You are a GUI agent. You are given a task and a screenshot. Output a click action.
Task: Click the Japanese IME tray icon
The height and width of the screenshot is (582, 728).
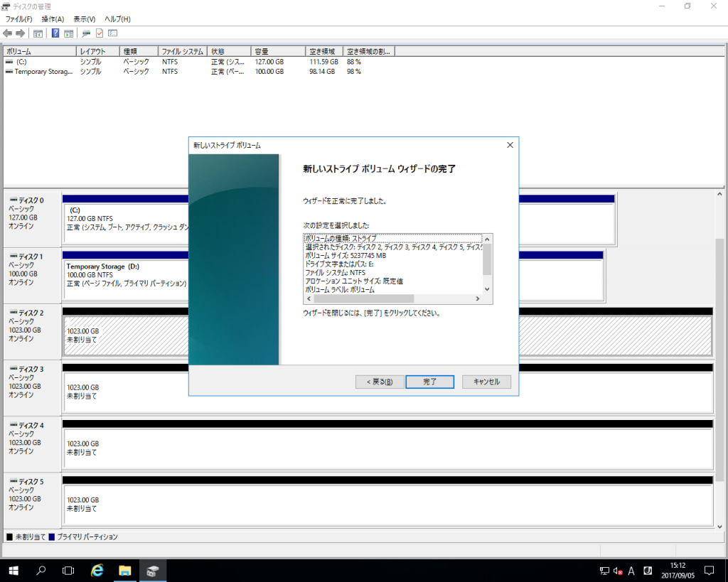648,571
